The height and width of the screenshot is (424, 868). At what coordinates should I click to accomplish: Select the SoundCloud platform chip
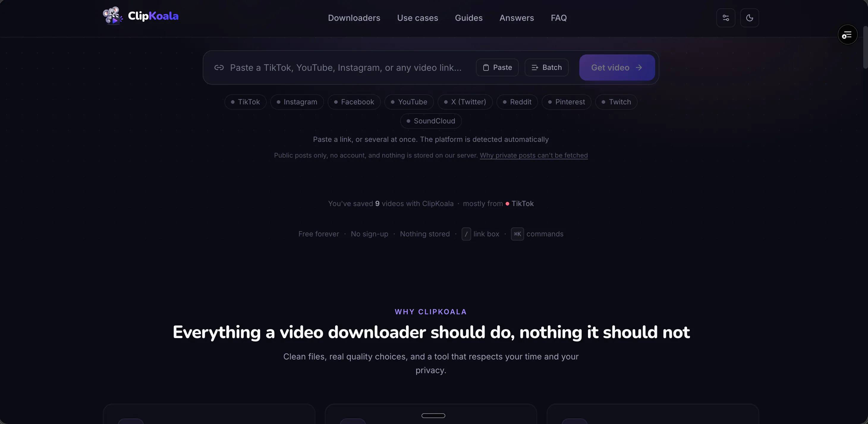[431, 121]
